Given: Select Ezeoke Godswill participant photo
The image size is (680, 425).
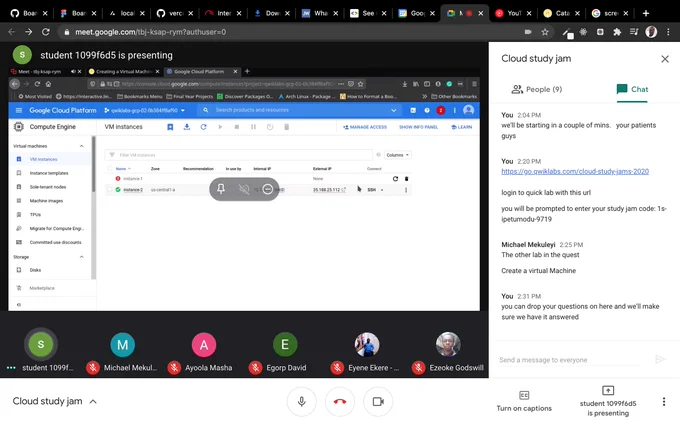Looking at the screenshot, I should [x=448, y=345].
